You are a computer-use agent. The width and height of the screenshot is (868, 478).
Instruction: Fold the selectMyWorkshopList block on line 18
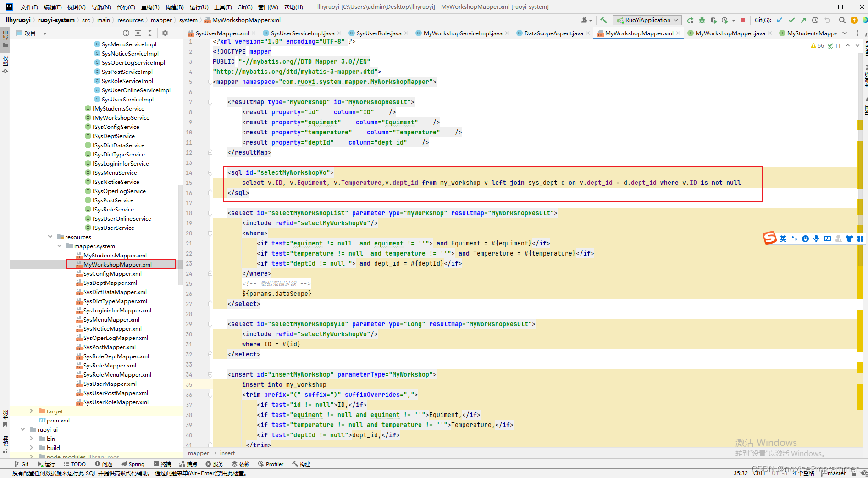click(210, 213)
